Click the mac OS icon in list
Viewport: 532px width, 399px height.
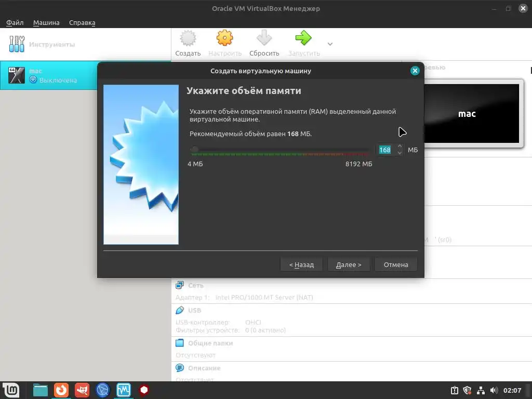coord(17,75)
